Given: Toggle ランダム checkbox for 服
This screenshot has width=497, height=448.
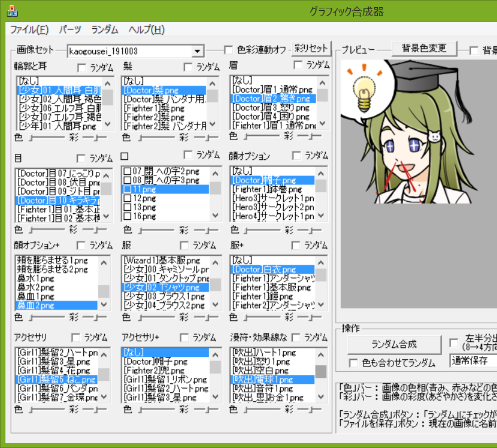Looking at the screenshot, I should point(184,246).
